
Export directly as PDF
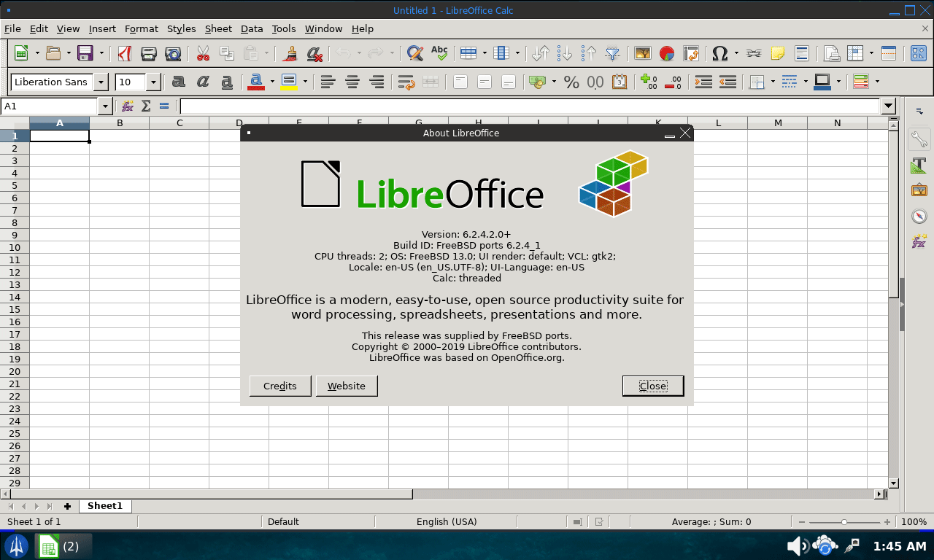point(125,53)
